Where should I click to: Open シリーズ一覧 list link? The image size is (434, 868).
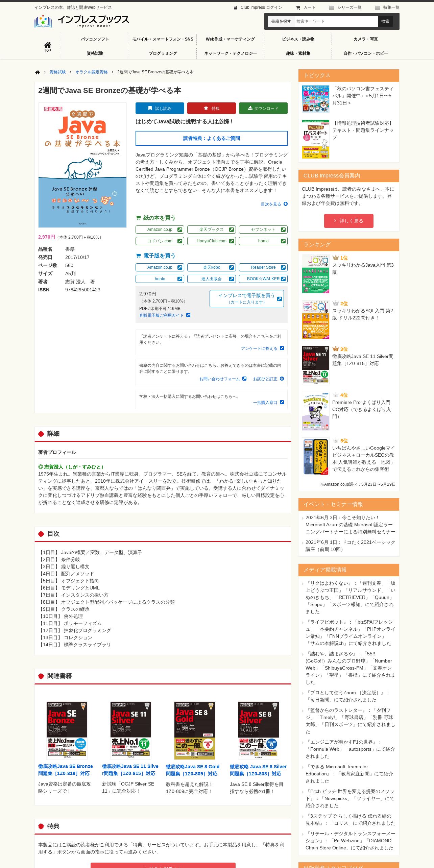345,7
